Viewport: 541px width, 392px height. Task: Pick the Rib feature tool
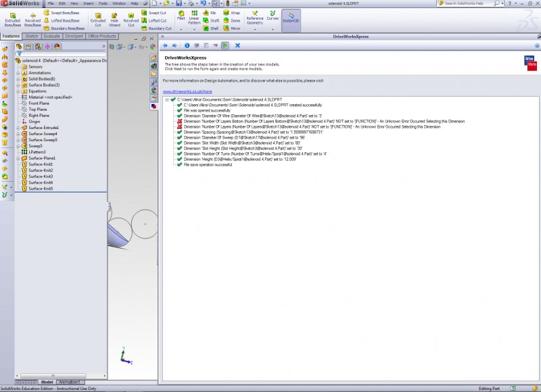tap(210, 13)
